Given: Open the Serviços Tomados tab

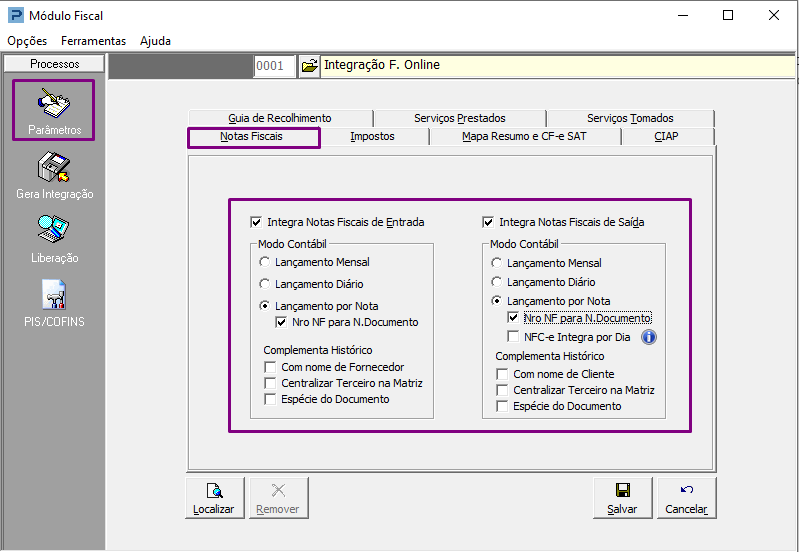Looking at the screenshot, I should tap(630, 118).
